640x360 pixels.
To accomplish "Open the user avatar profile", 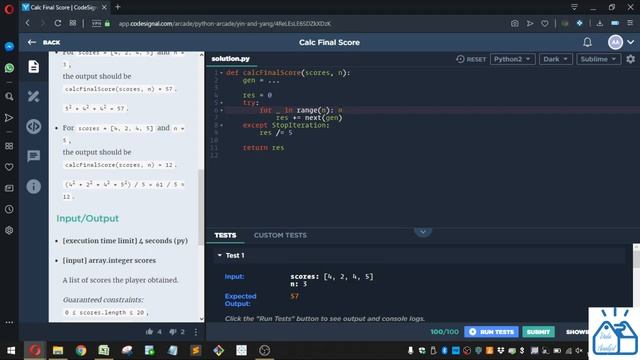I will [x=615, y=42].
